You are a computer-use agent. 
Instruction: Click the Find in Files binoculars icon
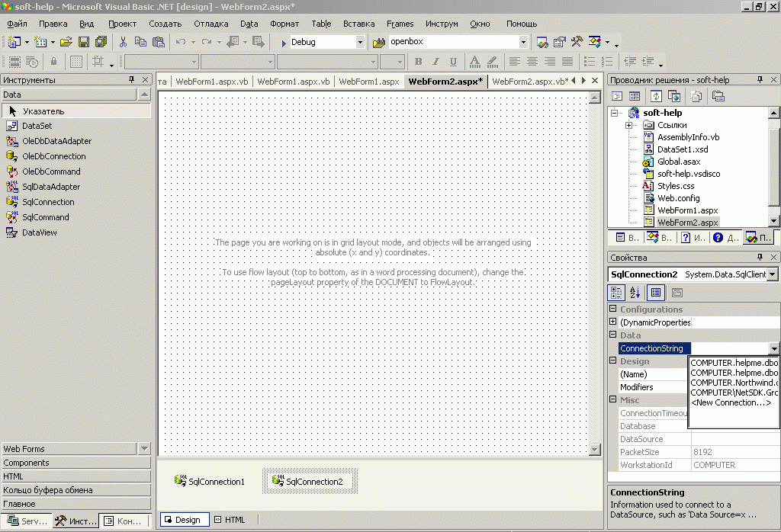379,43
